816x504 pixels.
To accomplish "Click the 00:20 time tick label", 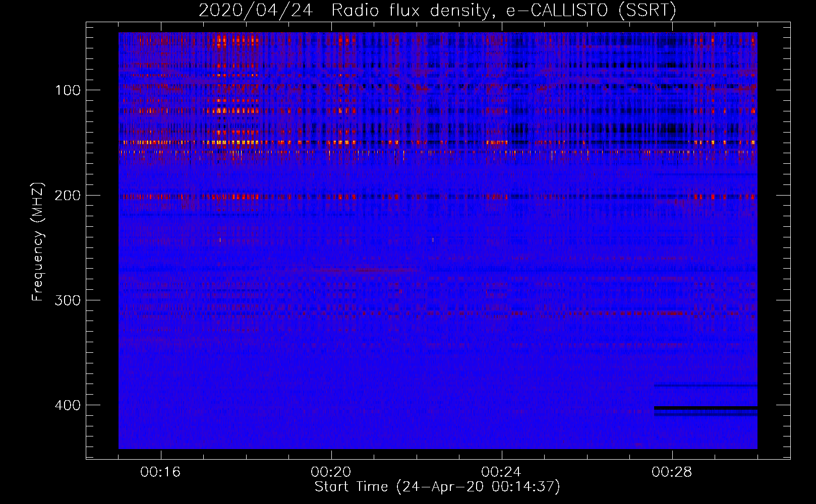I will tap(331, 472).
